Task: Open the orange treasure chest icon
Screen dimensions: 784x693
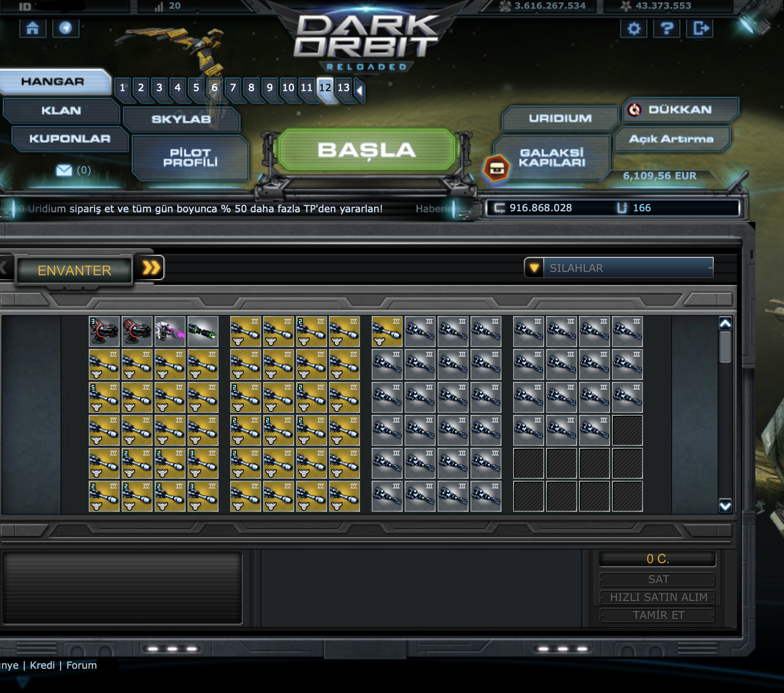Action: pyautogui.click(x=496, y=168)
